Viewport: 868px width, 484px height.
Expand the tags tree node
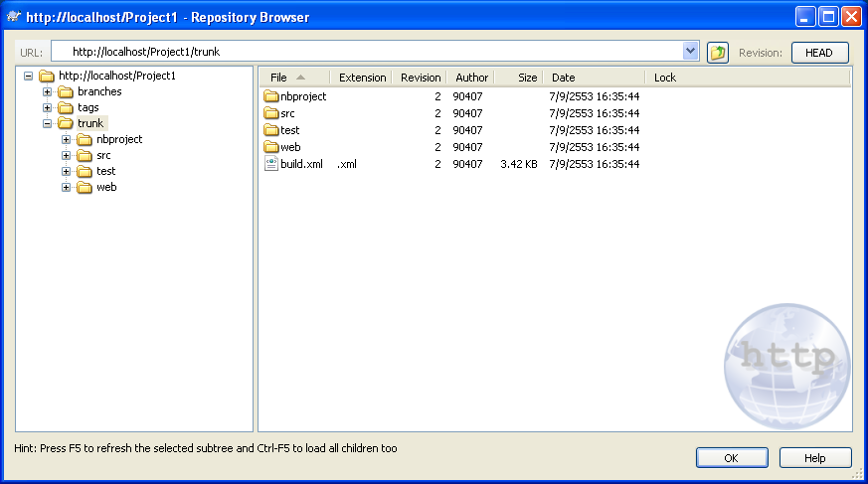[x=47, y=108]
